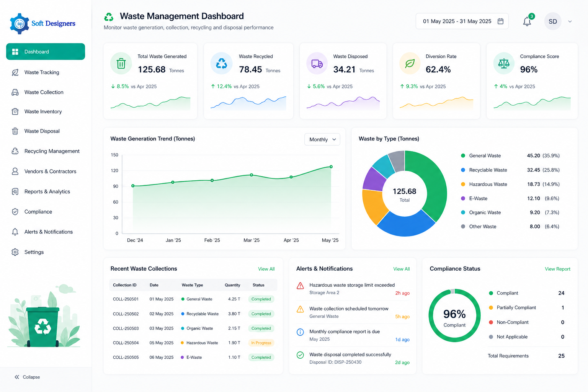Click E-Waste legend entry in pie chart
Screen dimensions: 588x392
[x=510, y=198]
